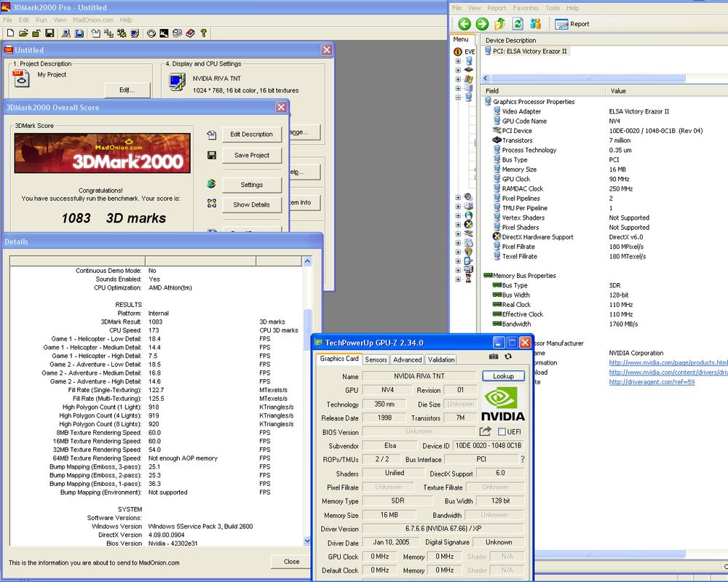Click the green Forward arrow in EVEREST toolbar
The width and height of the screenshot is (728, 582).
click(482, 24)
